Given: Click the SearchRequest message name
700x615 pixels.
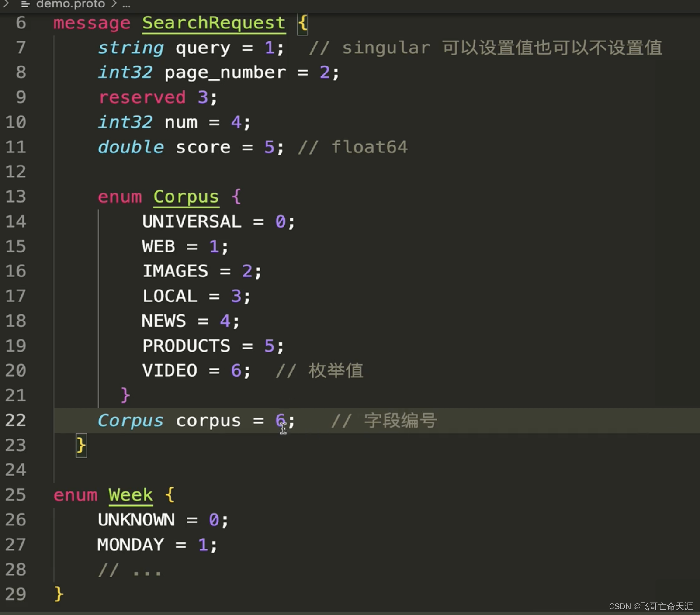Looking at the screenshot, I should point(214,23).
